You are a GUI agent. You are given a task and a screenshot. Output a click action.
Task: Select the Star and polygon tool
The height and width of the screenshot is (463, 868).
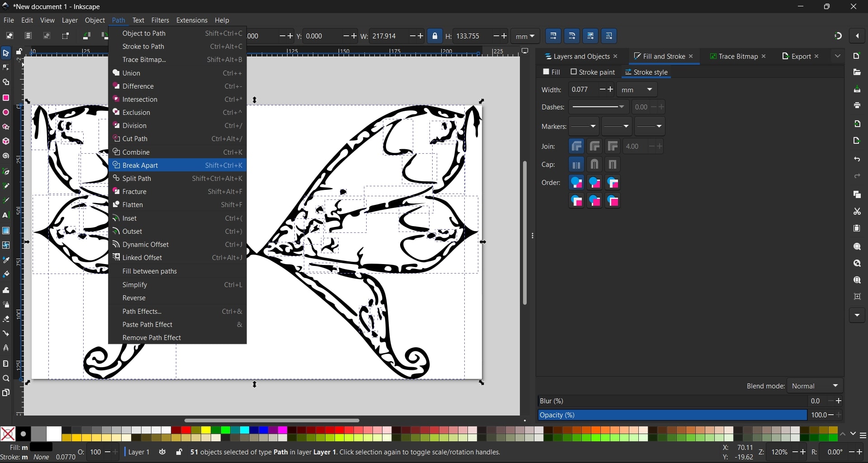(x=6, y=127)
